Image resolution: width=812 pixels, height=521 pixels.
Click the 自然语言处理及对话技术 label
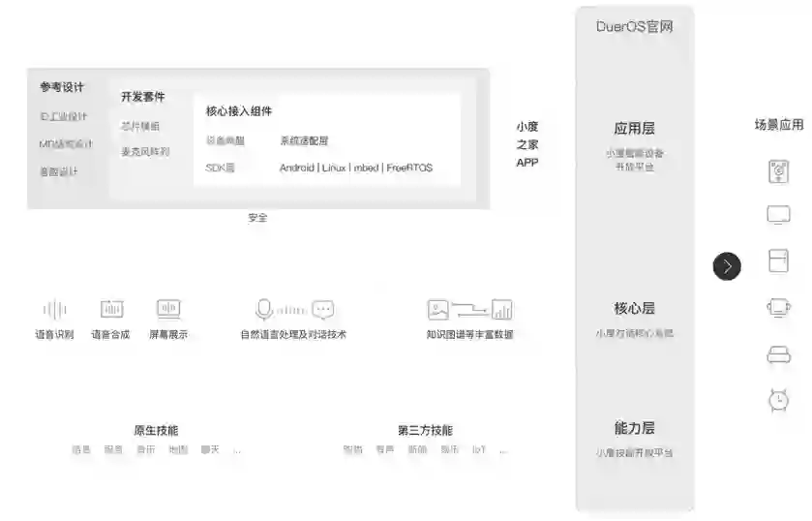[x=293, y=334]
